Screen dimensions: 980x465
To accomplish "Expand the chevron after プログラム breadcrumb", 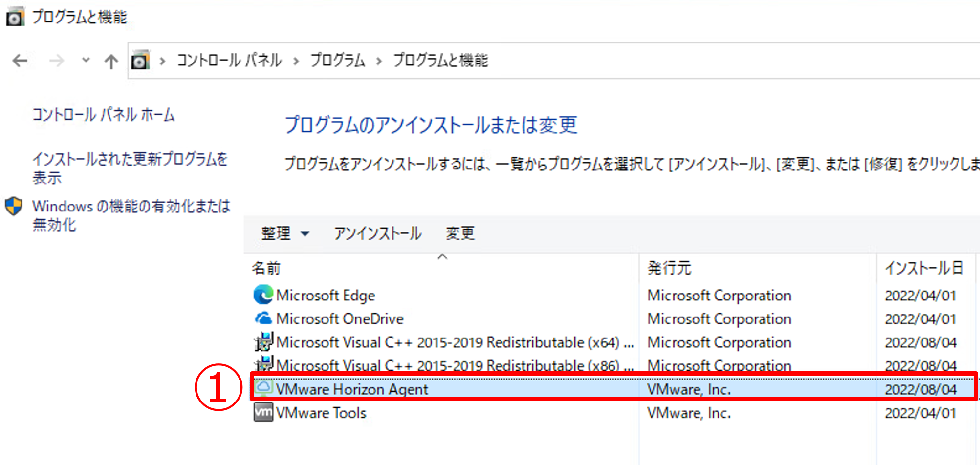I will (379, 61).
